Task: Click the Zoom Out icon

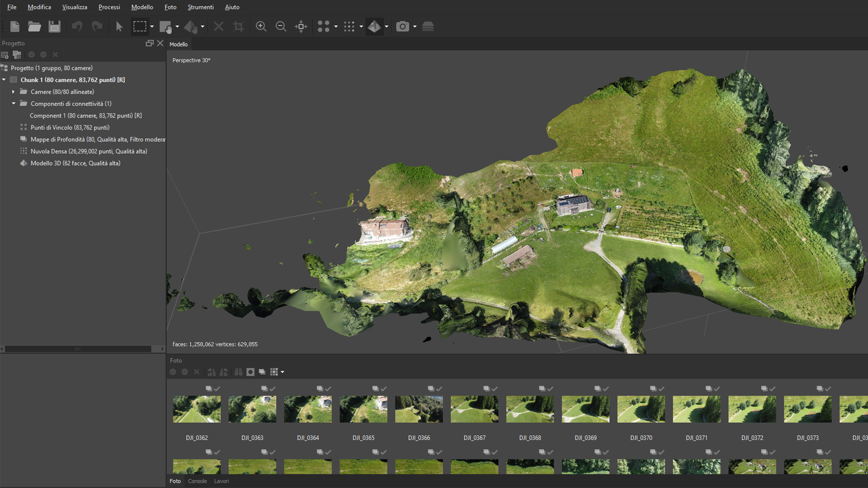Action: [281, 27]
